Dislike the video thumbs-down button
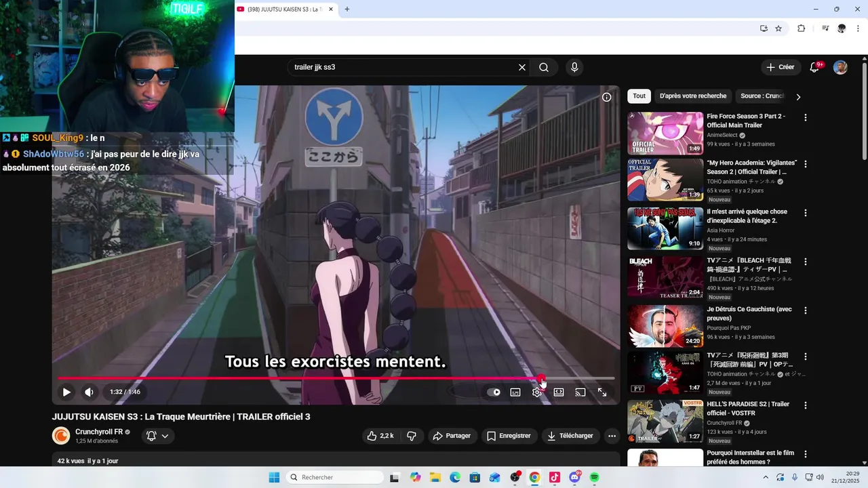The image size is (868, 488). [412, 436]
